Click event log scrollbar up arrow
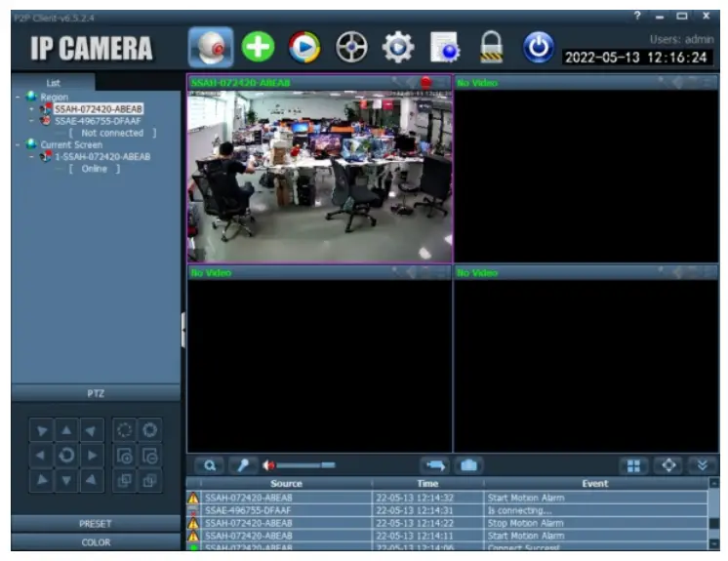Image resolution: width=728 pixels, height=561 pixels. [714, 484]
